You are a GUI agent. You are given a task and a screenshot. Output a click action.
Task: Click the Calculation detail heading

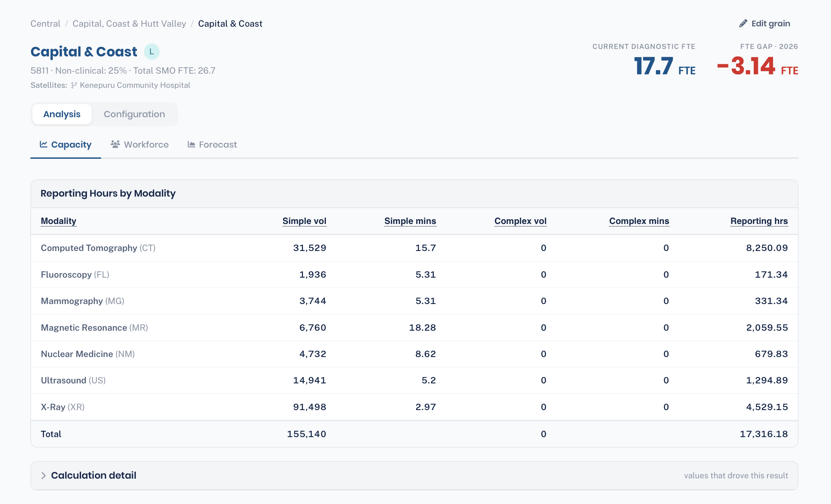[x=94, y=475]
